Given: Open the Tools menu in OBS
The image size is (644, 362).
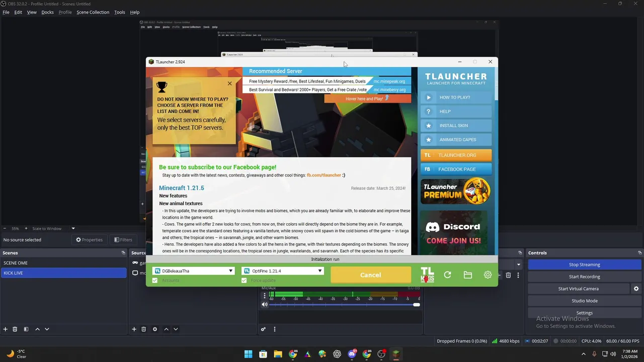Looking at the screenshot, I should click(x=120, y=12).
